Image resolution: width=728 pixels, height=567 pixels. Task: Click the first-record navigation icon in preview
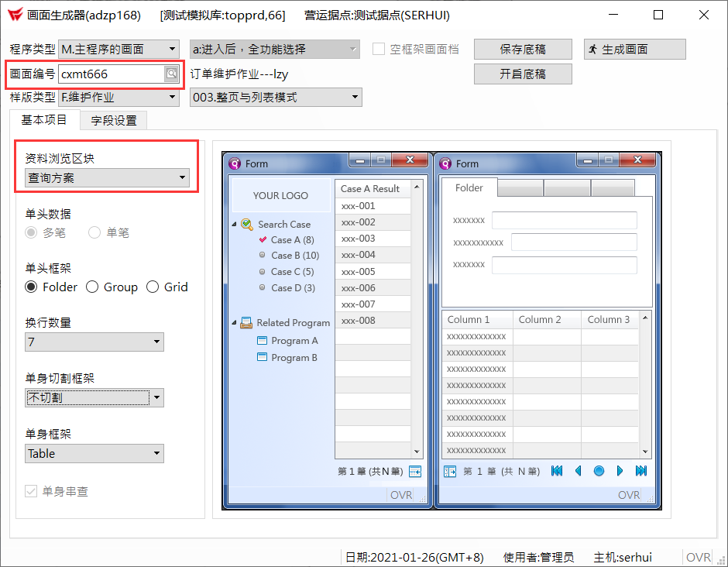coord(557,471)
